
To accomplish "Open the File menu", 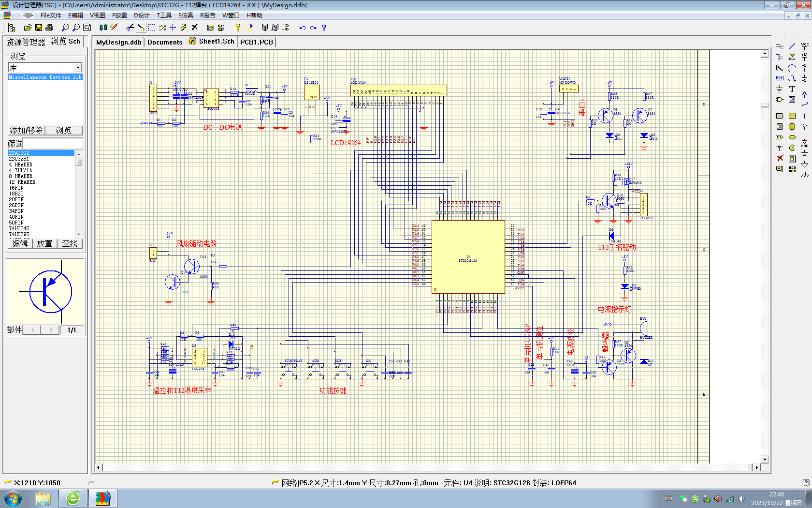I will pyautogui.click(x=51, y=15).
